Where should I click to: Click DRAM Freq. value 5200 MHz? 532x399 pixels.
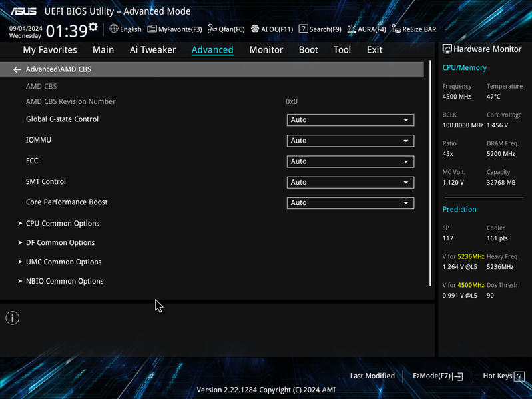click(x=501, y=154)
